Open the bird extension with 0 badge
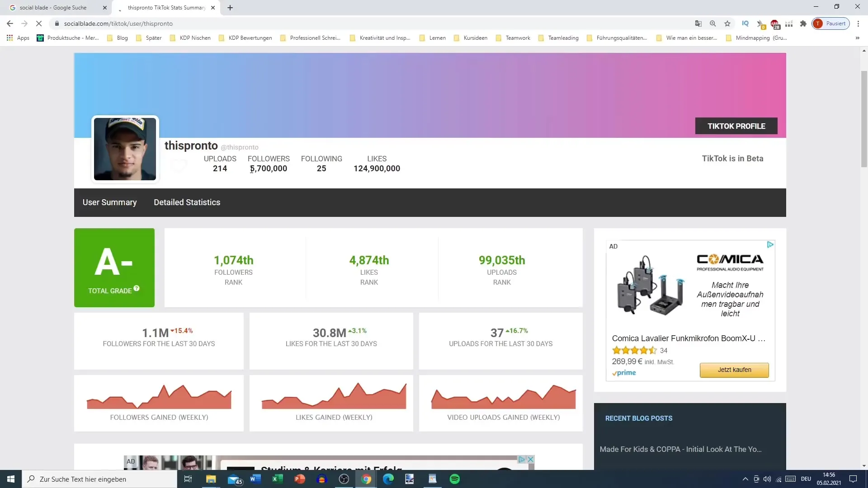The height and width of the screenshot is (488, 868). coord(760,24)
